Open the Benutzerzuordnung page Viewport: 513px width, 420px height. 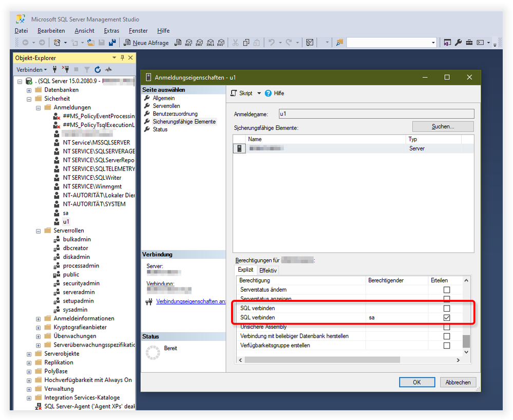point(175,114)
